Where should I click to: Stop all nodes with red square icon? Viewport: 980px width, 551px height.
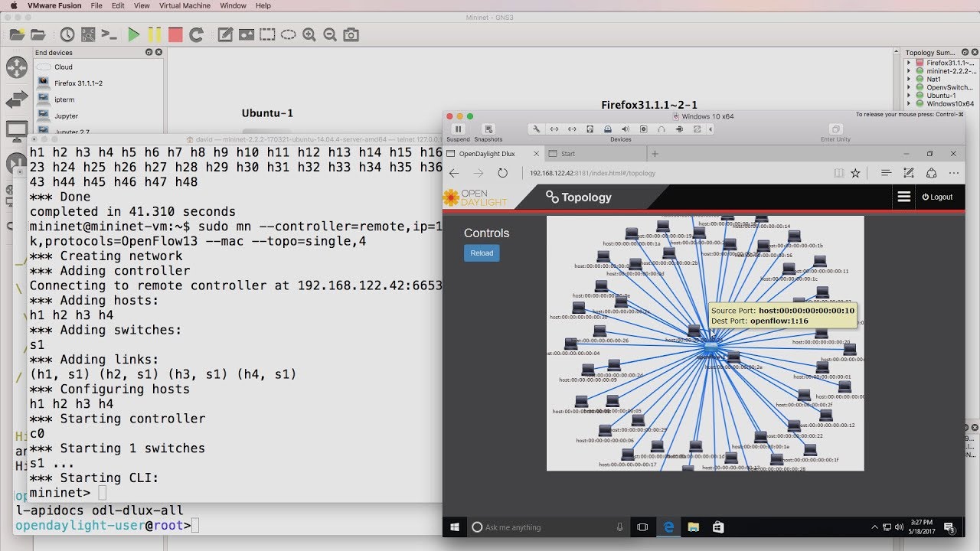[x=175, y=34]
